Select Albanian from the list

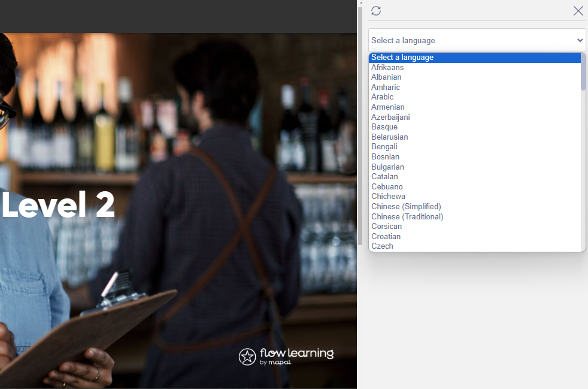(x=474, y=77)
